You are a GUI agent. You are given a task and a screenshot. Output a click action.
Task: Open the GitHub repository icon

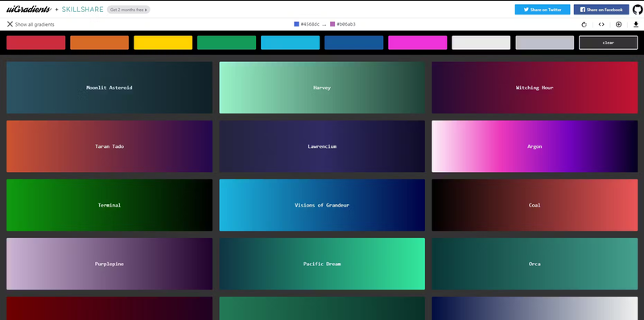click(638, 10)
